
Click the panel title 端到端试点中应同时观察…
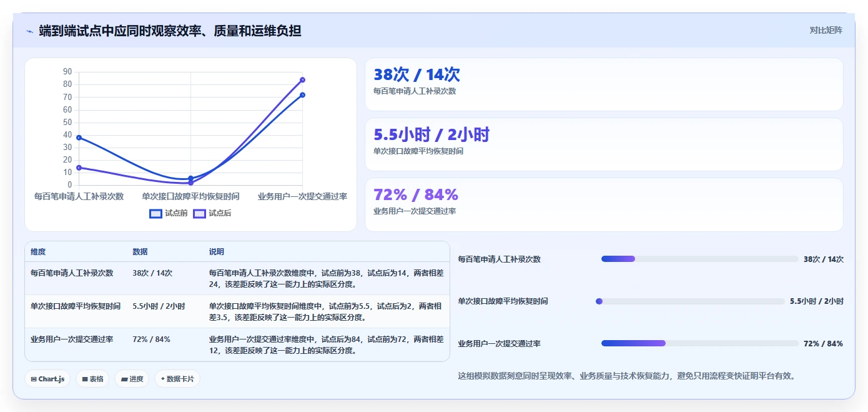(x=170, y=31)
